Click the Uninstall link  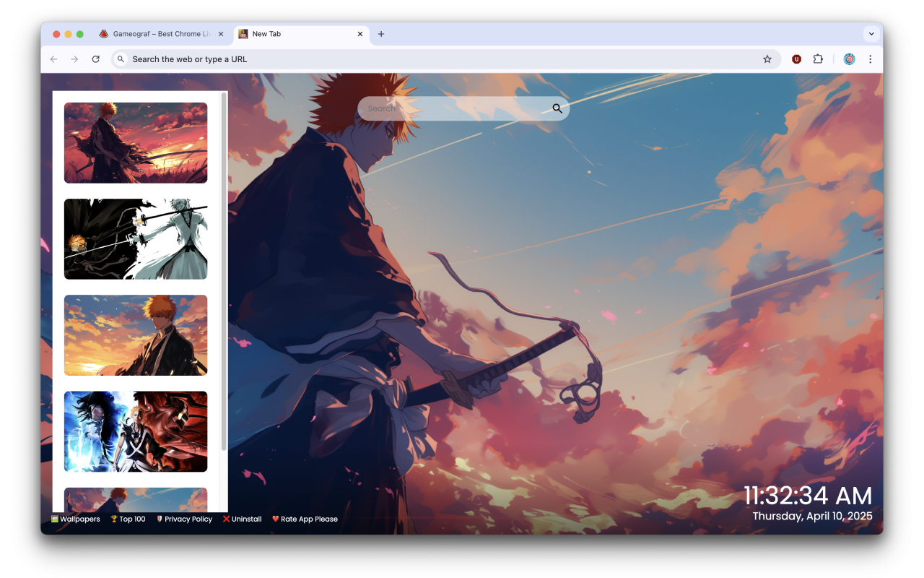tap(245, 519)
